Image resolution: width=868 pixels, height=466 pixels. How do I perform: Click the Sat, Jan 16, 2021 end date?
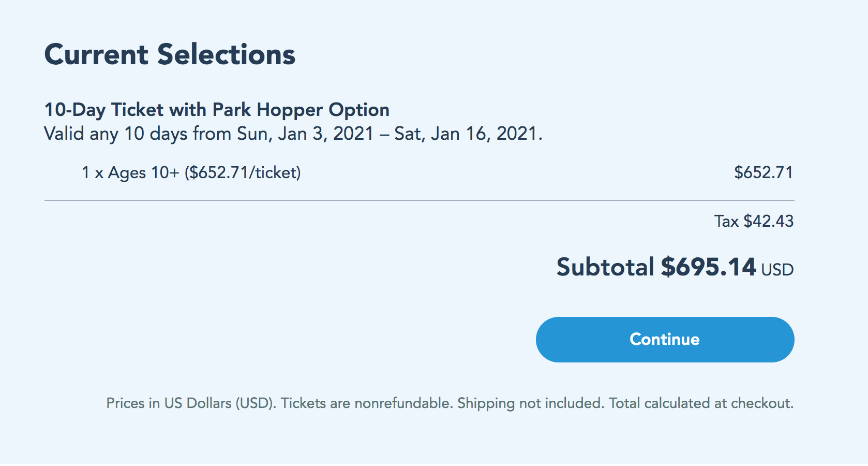click(467, 134)
